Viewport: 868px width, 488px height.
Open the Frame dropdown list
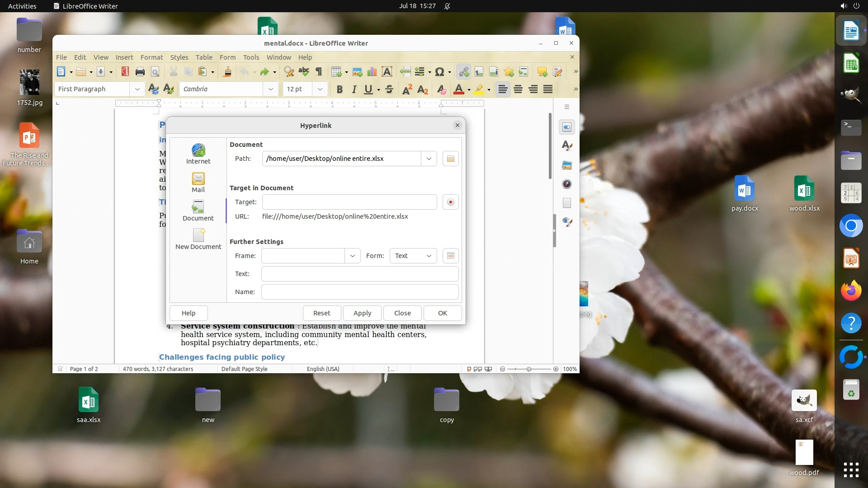click(352, 256)
